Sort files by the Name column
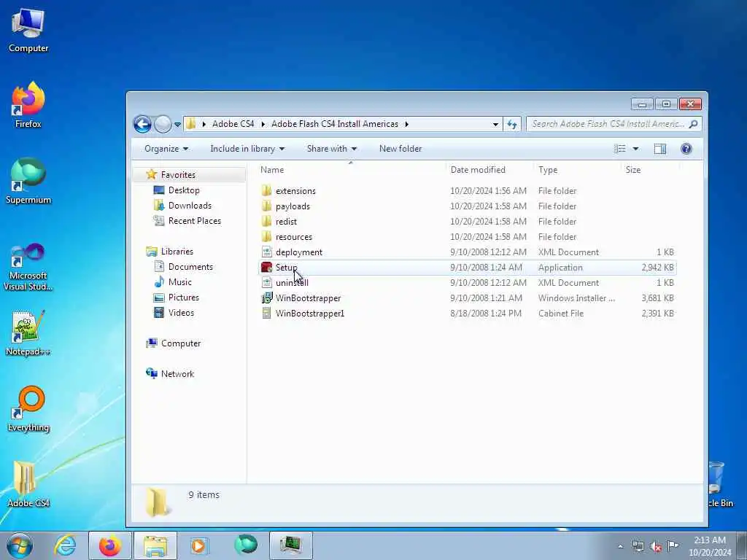747x560 pixels. pos(351,170)
